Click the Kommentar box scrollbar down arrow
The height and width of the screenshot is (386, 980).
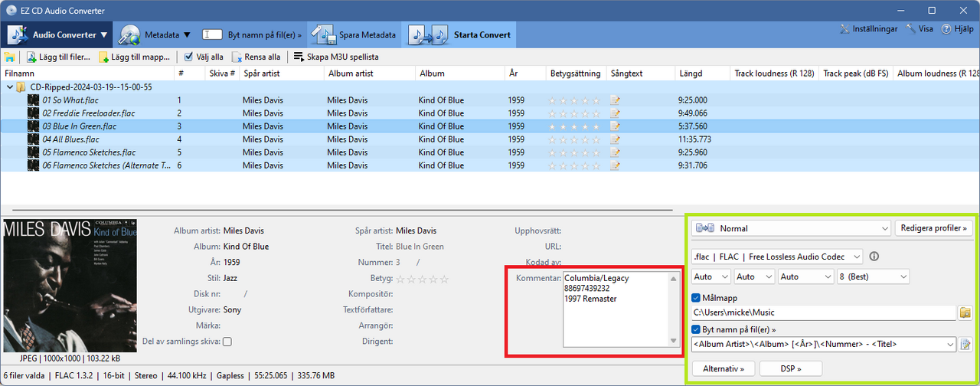(673, 342)
